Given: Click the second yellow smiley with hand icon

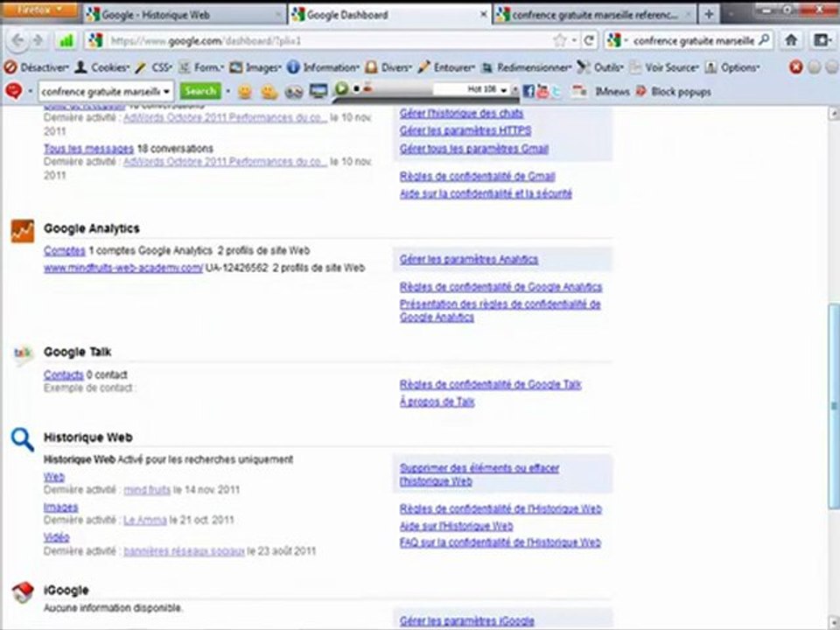Looking at the screenshot, I should [x=269, y=92].
